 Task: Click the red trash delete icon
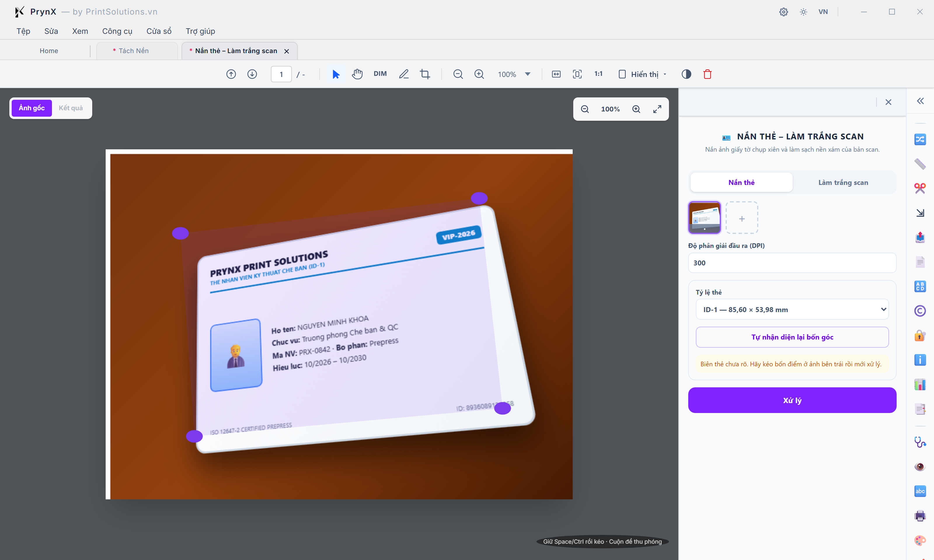tap(708, 74)
